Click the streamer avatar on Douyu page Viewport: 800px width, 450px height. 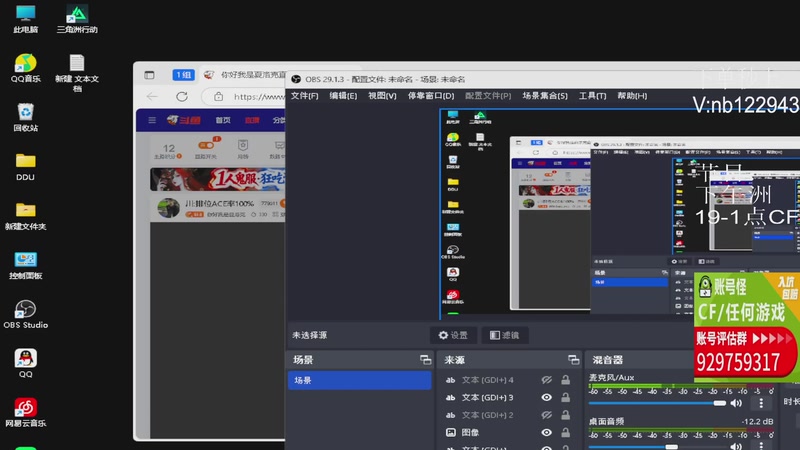(x=168, y=208)
